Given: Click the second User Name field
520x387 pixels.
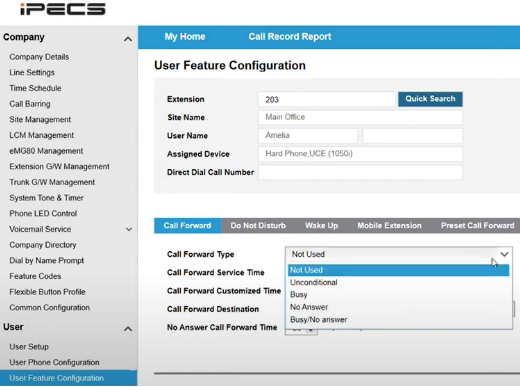Looking at the screenshot, I should click(412, 136).
